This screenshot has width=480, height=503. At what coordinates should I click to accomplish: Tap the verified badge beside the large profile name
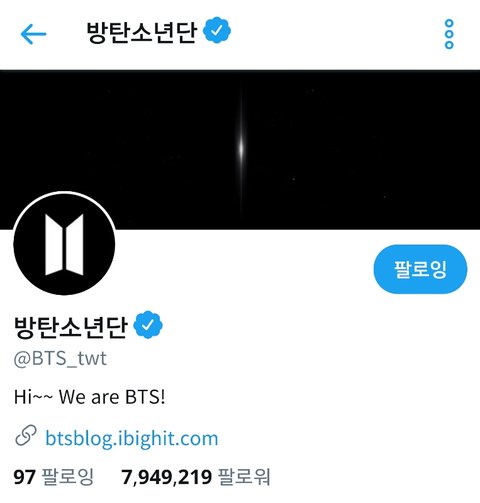(x=148, y=325)
